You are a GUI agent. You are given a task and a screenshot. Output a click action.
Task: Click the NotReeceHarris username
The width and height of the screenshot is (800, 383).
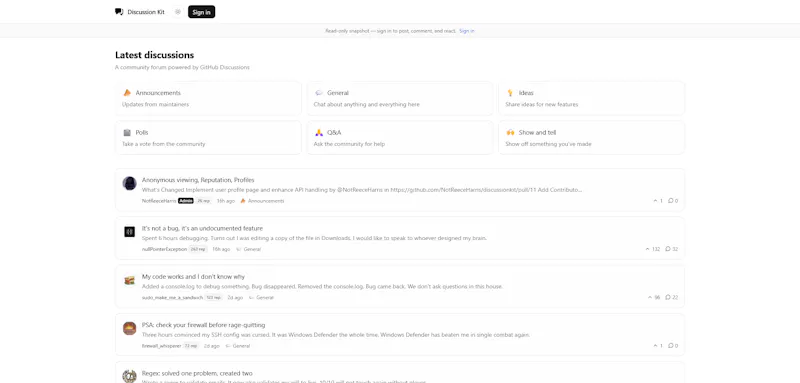(159, 201)
